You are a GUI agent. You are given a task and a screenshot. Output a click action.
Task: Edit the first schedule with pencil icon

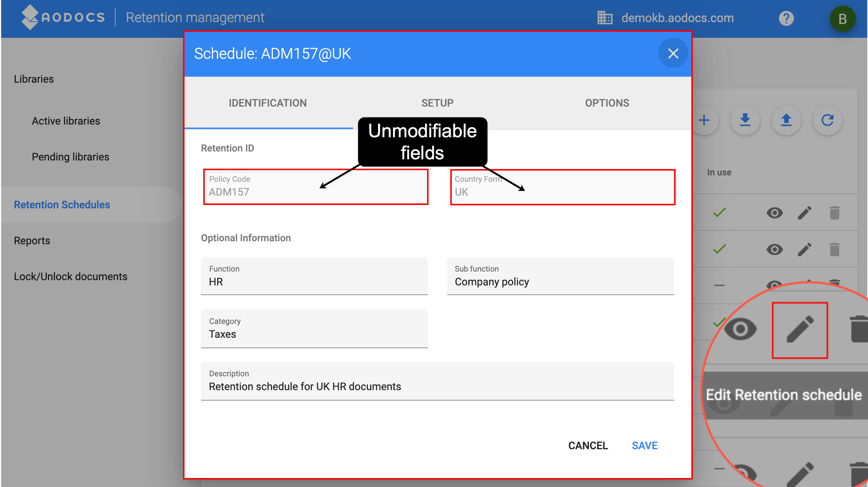click(x=805, y=213)
